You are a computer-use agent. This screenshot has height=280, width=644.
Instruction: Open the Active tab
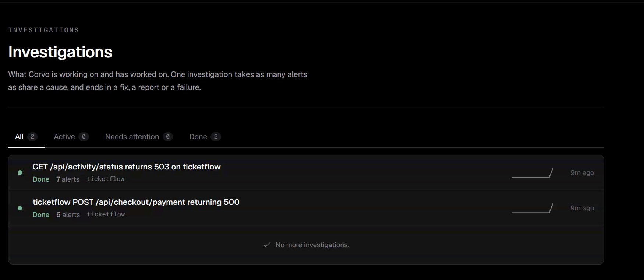pyautogui.click(x=71, y=137)
